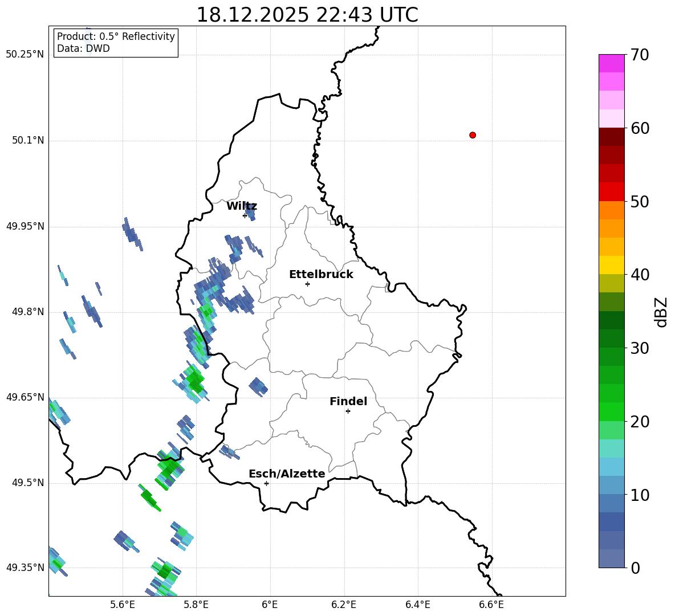The height and width of the screenshot is (616, 675).
Task: Click the 6.2°E longitude tick label
Action: click(344, 605)
